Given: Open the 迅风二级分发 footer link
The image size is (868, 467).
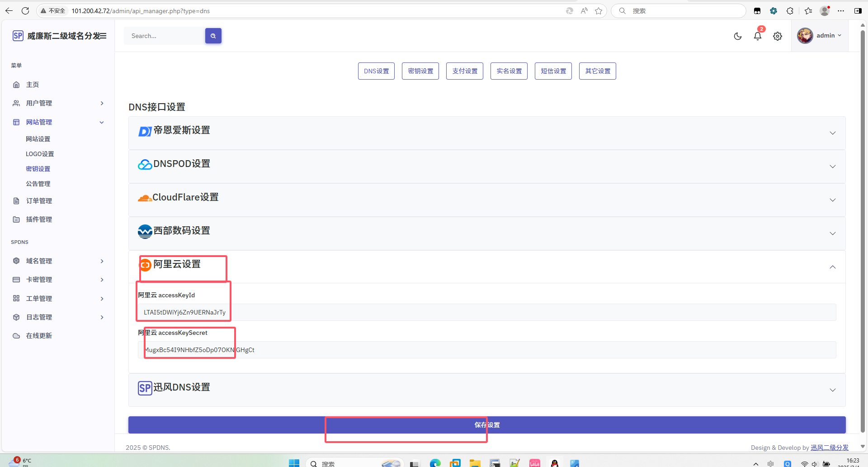Looking at the screenshot, I should click(x=829, y=448).
